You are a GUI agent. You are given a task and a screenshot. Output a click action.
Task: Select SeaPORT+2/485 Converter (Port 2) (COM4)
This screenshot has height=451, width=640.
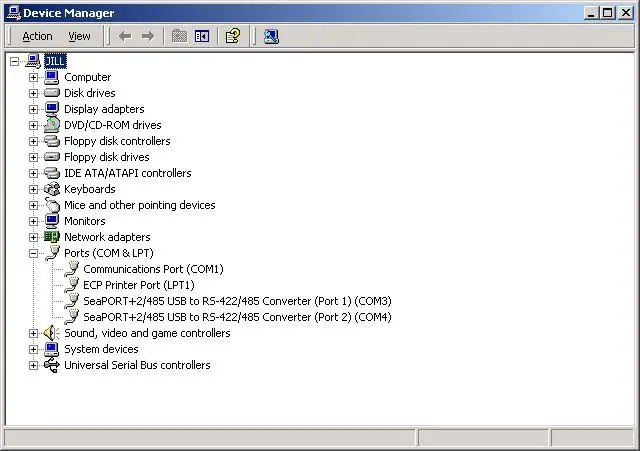[x=237, y=317]
